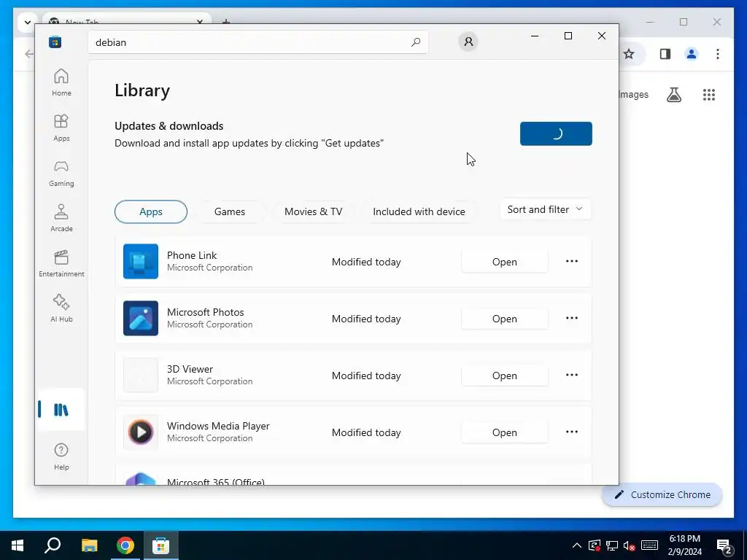The width and height of the screenshot is (747, 560).
Task: Open notification center icon
Action: click(724, 546)
